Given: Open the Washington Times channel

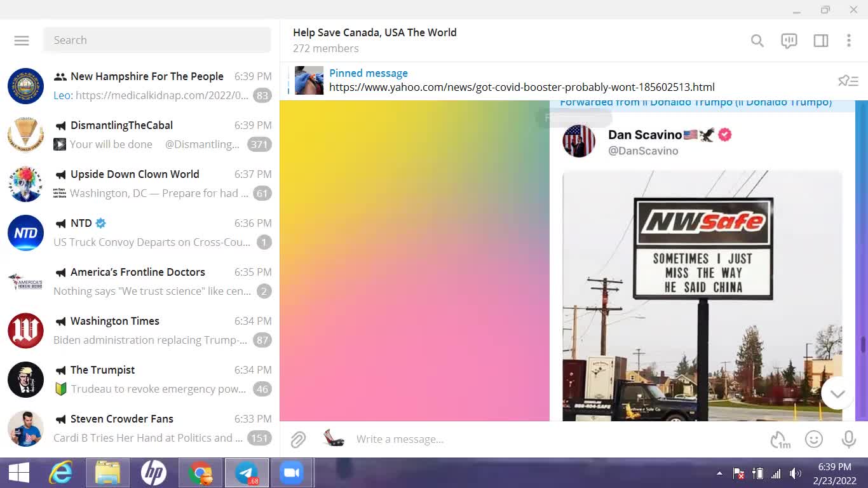Looking at the screenshot, I should point(140,330).
